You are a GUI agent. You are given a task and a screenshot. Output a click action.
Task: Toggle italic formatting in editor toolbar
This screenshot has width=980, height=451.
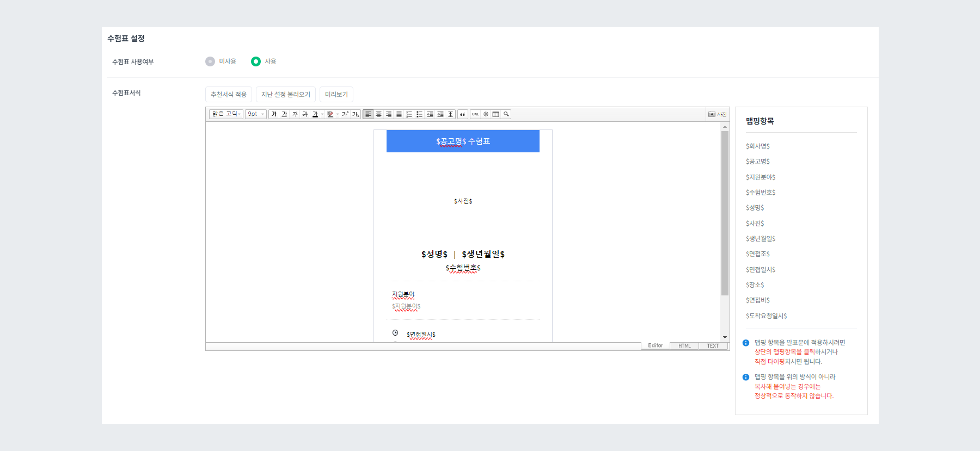pyautogui.click(x=295, y=114)
